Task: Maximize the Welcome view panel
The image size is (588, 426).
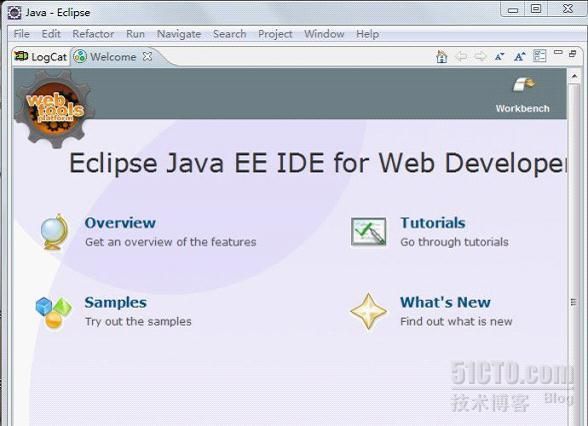Action: coord(573,54)
